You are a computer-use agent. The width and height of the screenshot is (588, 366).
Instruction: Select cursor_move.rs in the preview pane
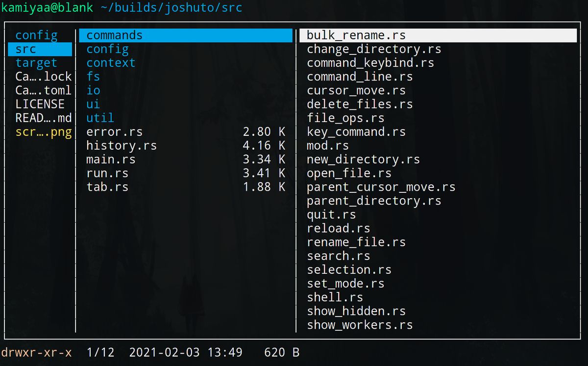(x=352, y=90)
